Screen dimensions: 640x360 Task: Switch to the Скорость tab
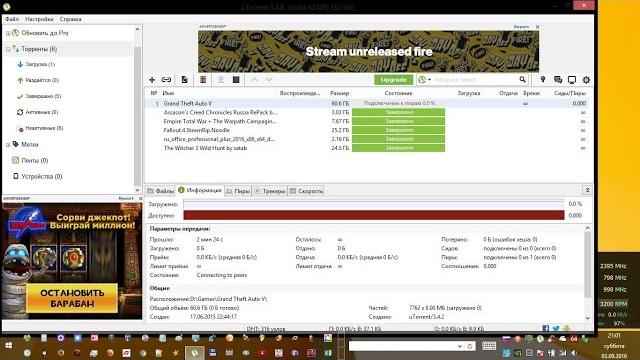[306, 191]
